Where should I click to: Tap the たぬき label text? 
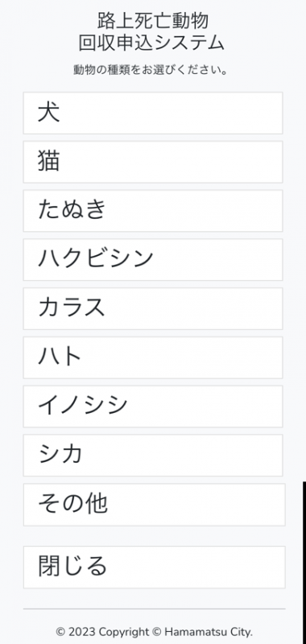[x=72, y=209]
